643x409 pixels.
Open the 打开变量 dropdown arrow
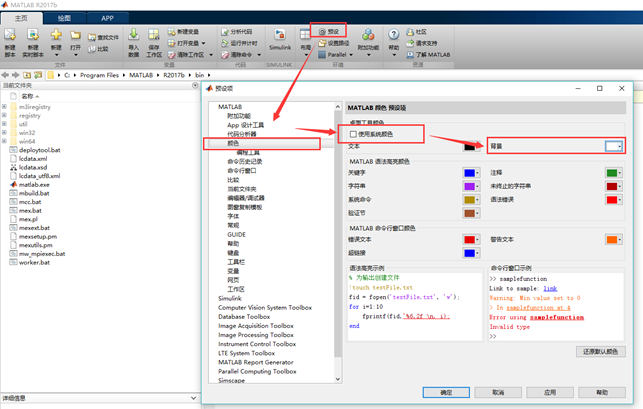[x=203, y=43]
